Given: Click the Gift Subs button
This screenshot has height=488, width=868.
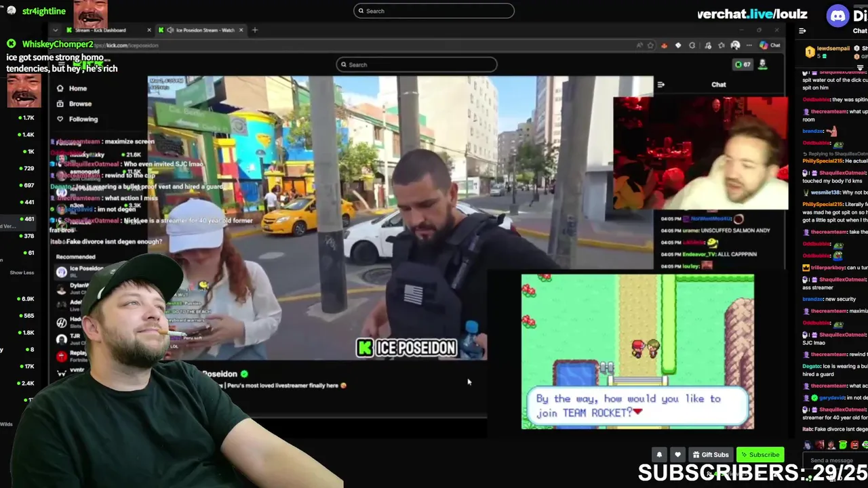Looking at the screenshot, I should [x=711, y=455].
